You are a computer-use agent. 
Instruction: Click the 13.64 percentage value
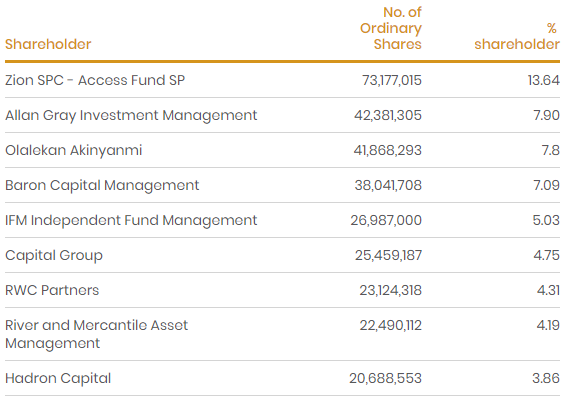pyautogui.click(x=544, y=80)
